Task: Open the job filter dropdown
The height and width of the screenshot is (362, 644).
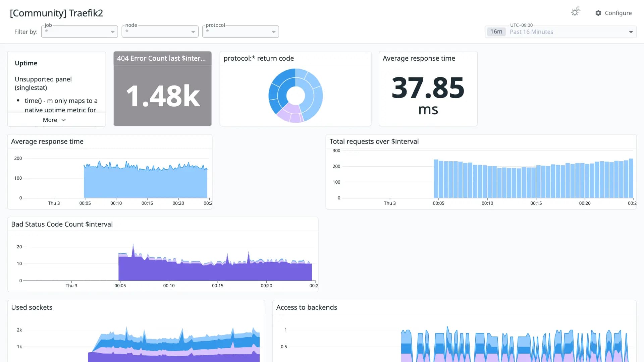Action: point(79,32)
